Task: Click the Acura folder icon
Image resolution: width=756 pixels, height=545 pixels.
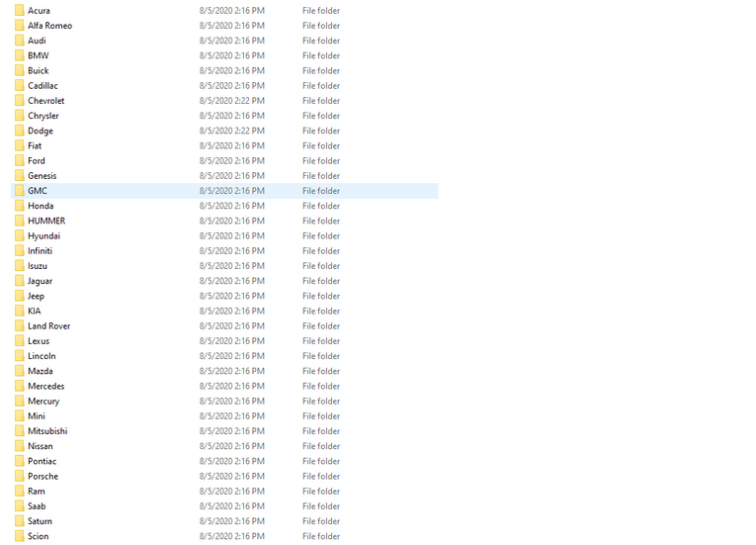Action: (20, 11)
